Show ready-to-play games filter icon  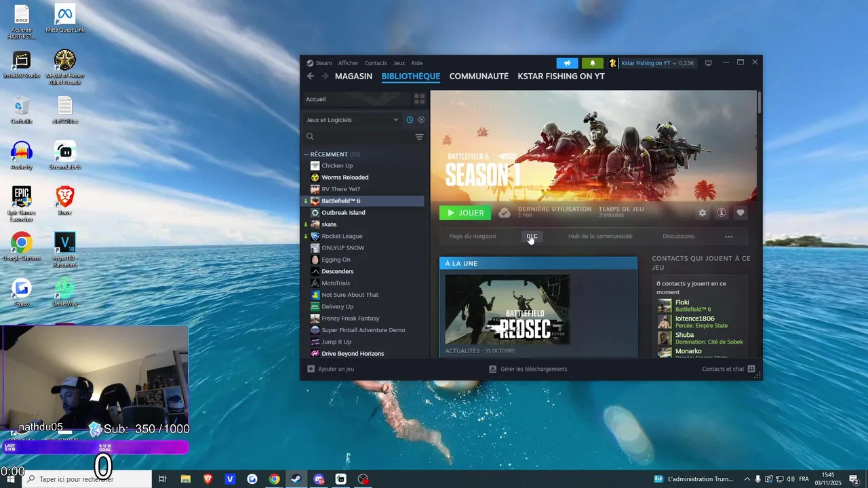coord(421,120)
